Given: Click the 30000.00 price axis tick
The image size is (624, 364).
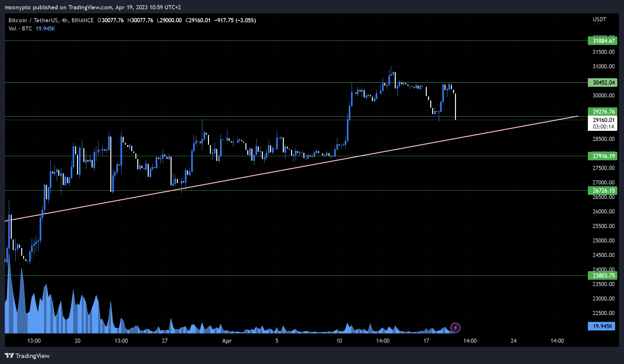Looking at the screenshot, I should pyautogui.click(x=603, y=95).
